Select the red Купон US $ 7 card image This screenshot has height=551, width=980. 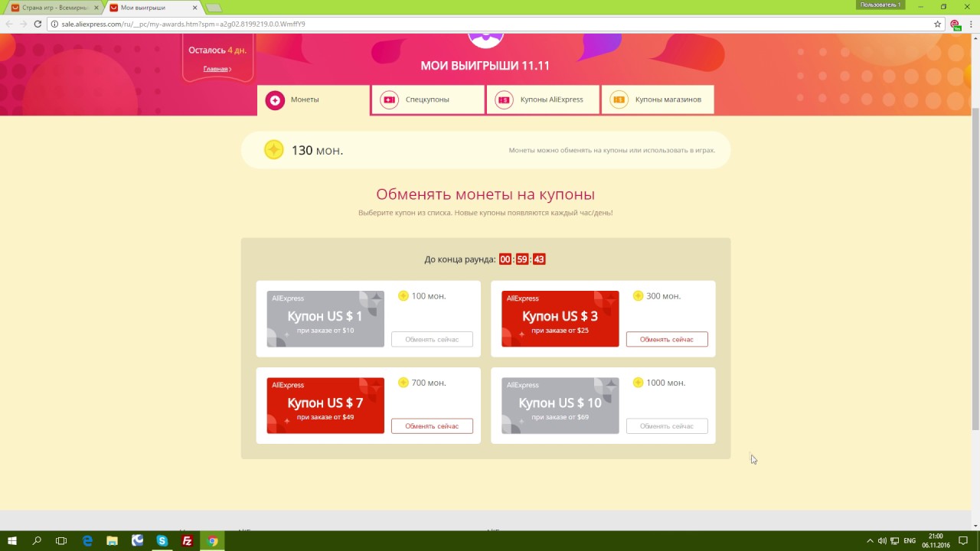click(325, 406)
